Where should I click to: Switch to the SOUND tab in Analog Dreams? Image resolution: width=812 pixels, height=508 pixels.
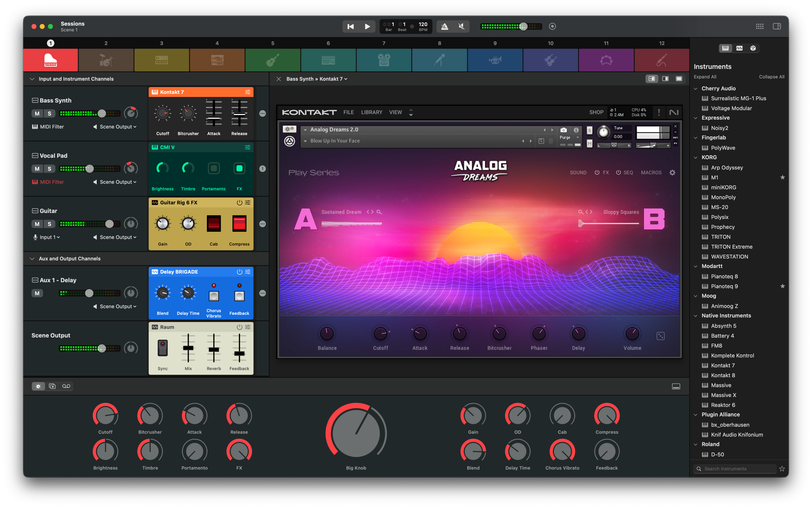[578, 172]
